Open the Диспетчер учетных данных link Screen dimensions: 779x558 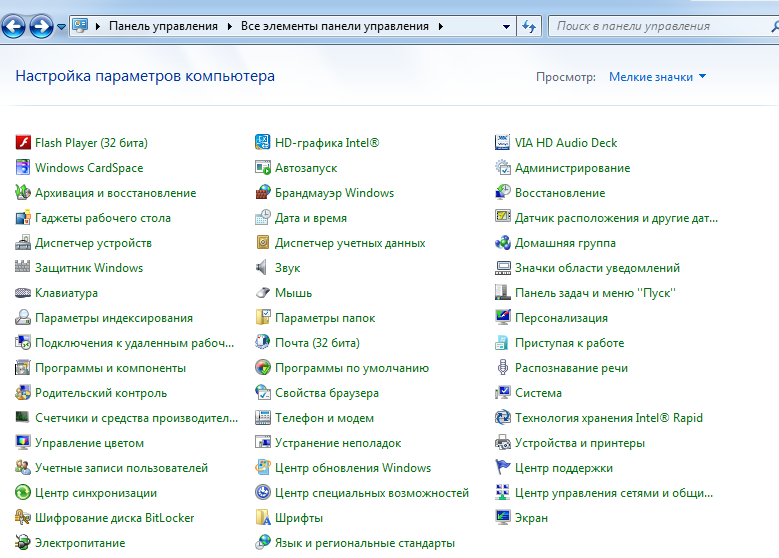[350, 242]
